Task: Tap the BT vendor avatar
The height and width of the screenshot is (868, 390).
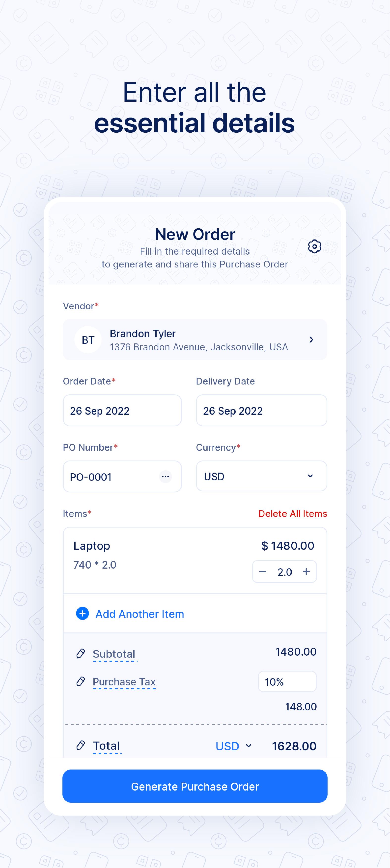Action: tap(88, 340)
